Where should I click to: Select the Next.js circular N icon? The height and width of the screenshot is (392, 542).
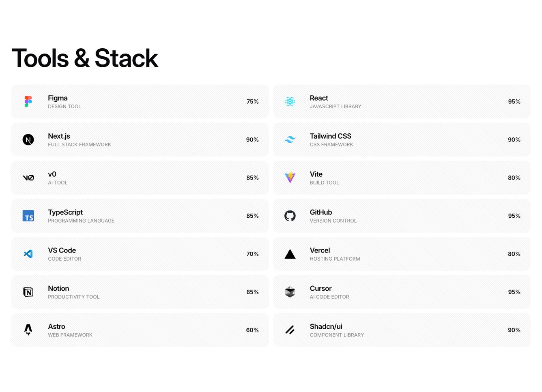(x=28, y=140)
